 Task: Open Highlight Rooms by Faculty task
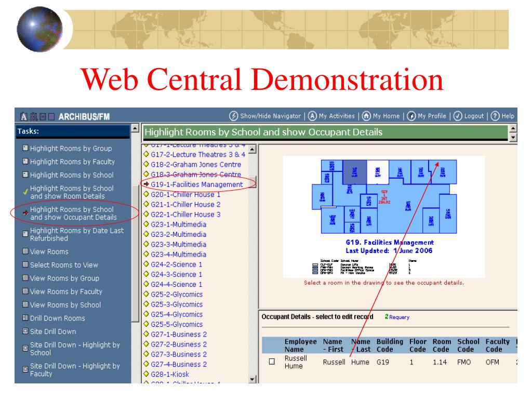(x=72, y=162)
